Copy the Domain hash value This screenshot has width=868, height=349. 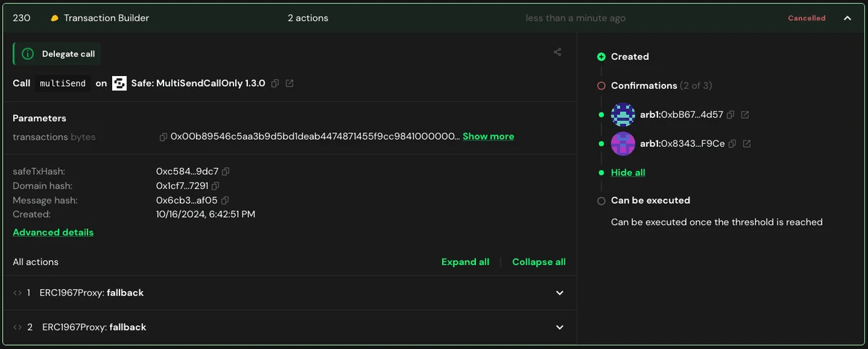click(x=216, y=186)
